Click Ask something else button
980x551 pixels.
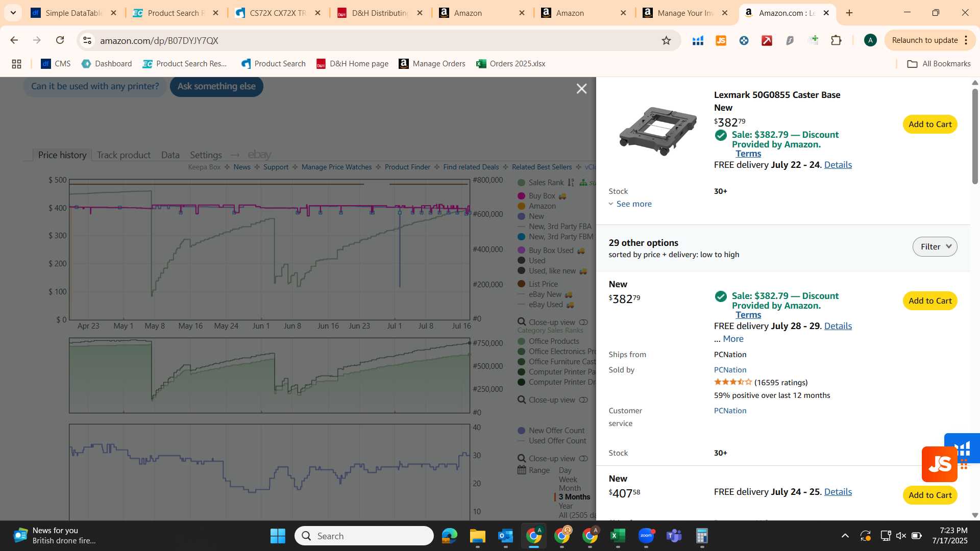[216, 86]
